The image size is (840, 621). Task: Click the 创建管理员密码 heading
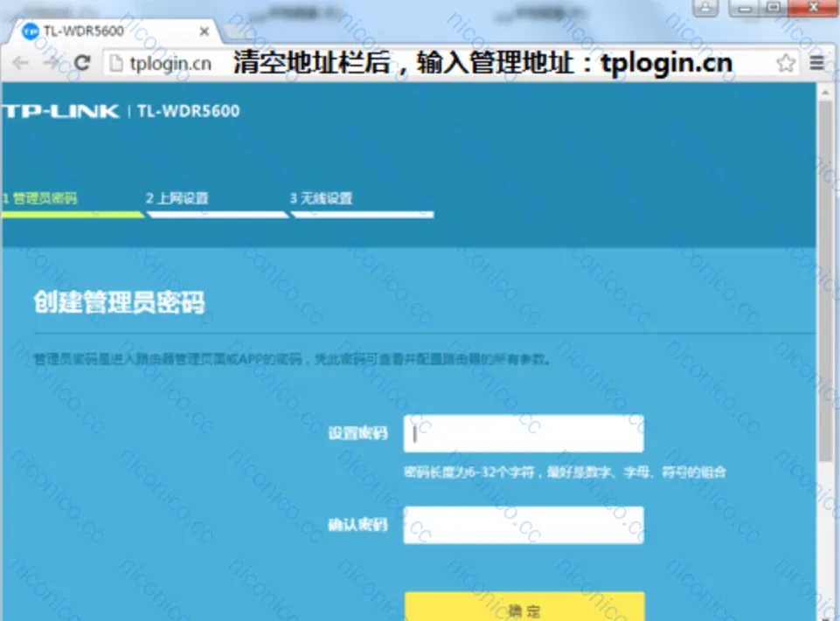(119, 302)
